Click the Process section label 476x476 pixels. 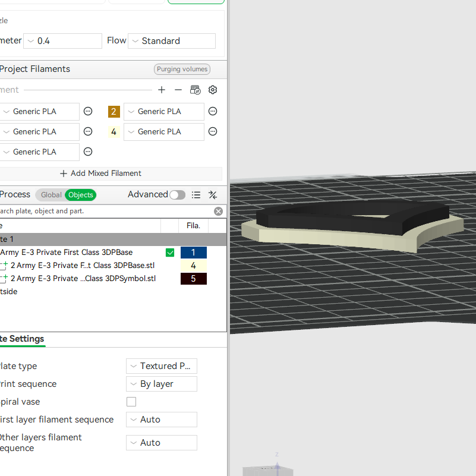(x=15, y=194)
